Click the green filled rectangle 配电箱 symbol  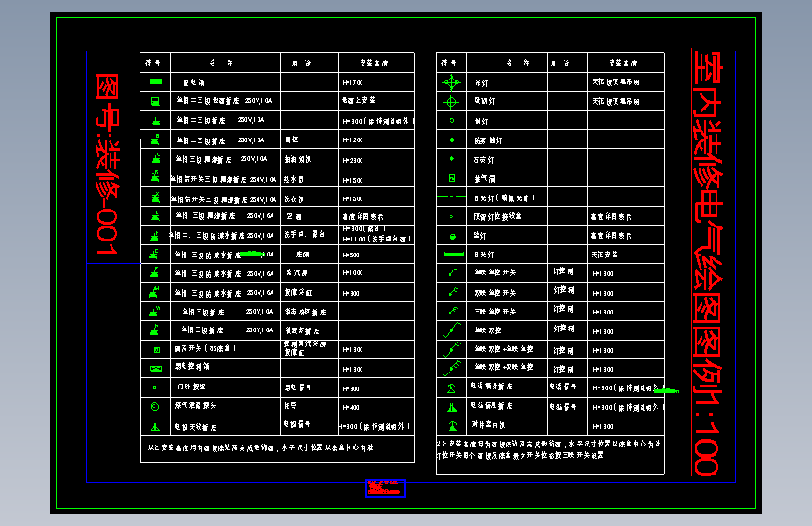point(155,81)
